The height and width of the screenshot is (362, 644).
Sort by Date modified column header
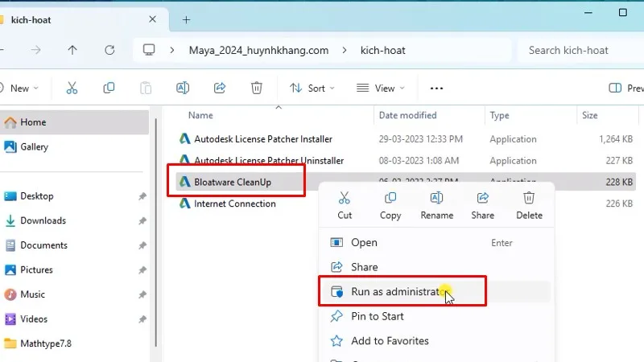pyautogui.click(x=407, y=115)
